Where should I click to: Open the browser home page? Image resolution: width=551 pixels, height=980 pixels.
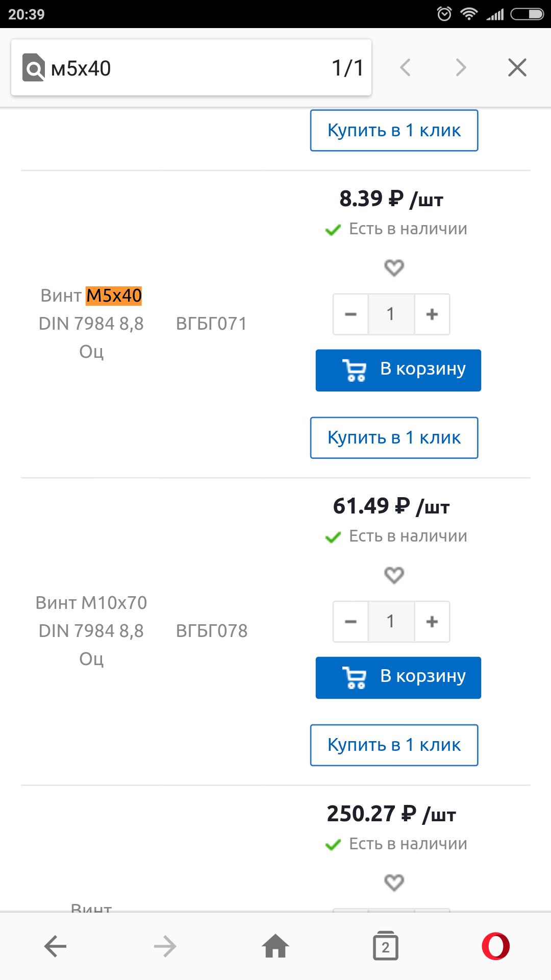275,947
